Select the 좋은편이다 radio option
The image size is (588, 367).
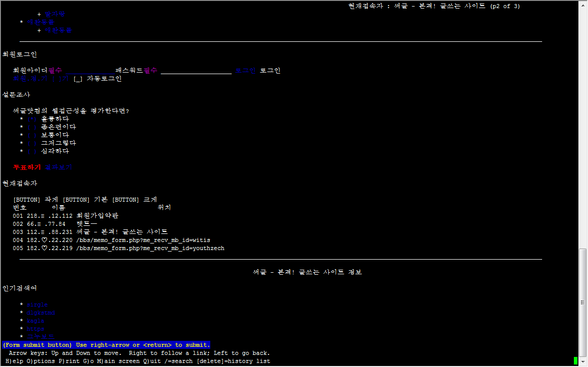(x=32, y=127)
